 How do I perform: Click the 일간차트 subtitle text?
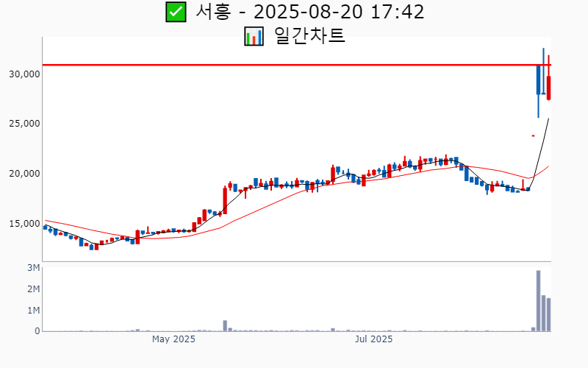(309, 36)
